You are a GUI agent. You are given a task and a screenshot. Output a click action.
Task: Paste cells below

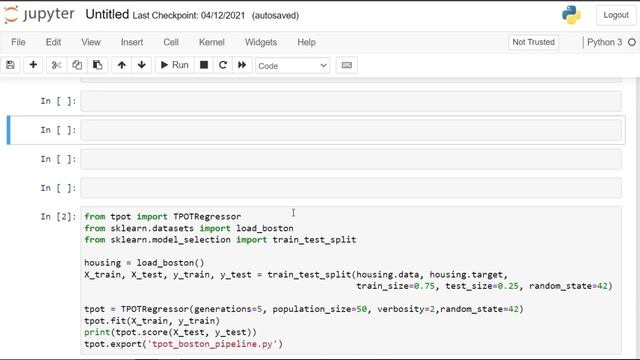point(97,65)
